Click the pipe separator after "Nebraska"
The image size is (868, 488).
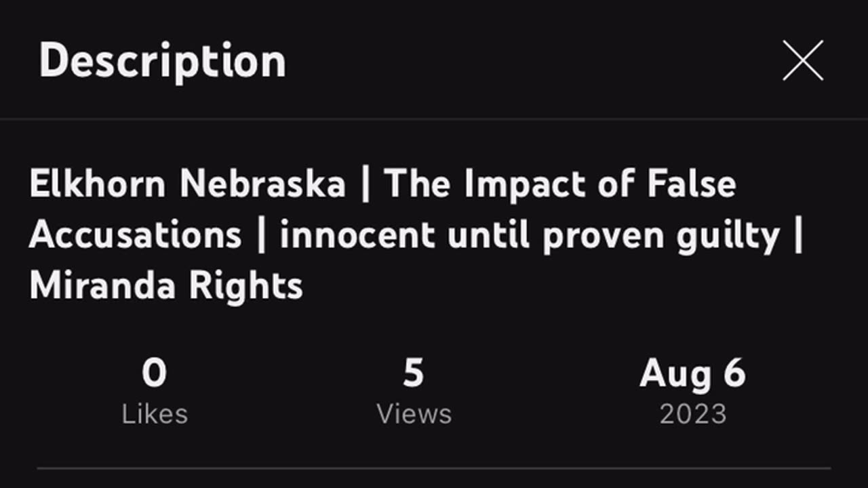coord(366,184)
